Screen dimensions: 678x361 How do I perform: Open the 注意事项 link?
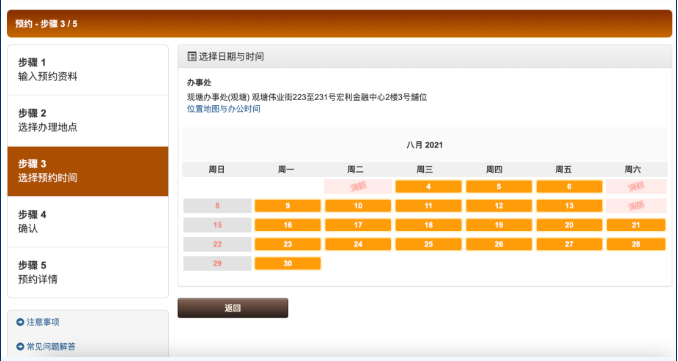43,322
